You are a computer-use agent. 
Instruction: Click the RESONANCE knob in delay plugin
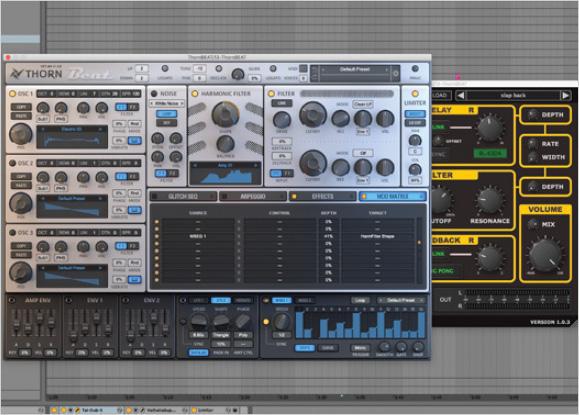pyautogui.click(x=490, y=199)
